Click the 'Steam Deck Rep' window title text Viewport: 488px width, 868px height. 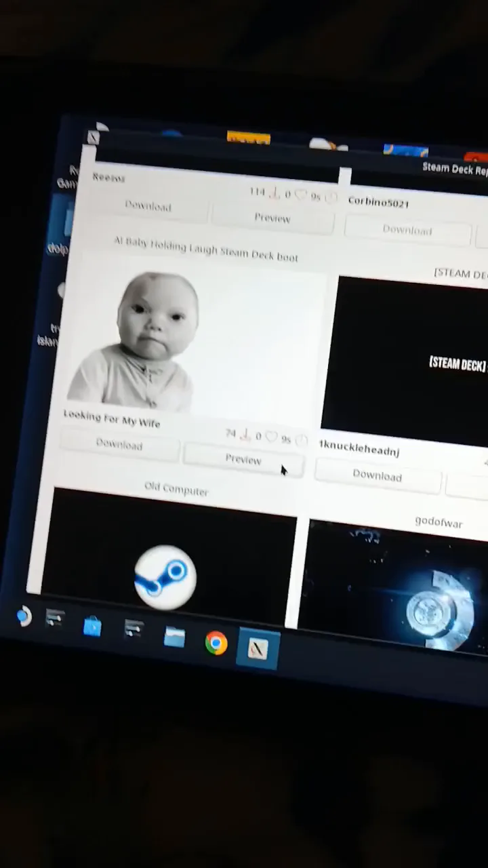[x=455, y=169]
